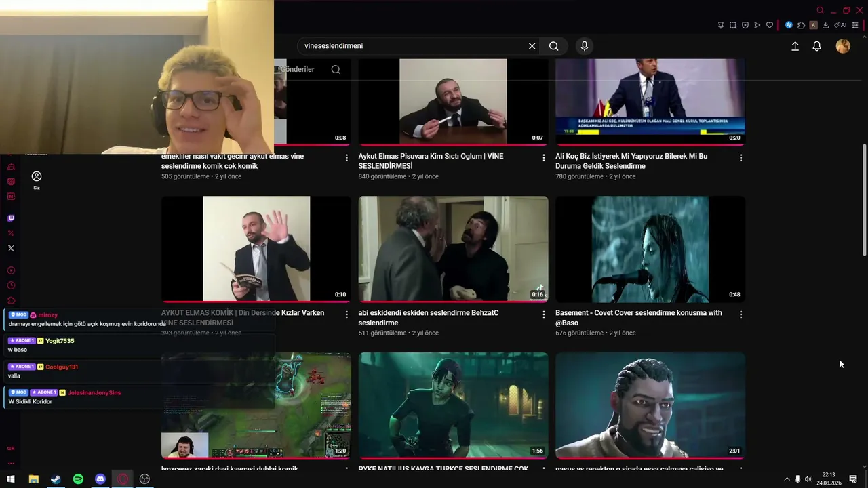Viewport: 868px width, 488px height.
Task: Open the GX logo at sidebar bottom
Action: pos(11,449)
